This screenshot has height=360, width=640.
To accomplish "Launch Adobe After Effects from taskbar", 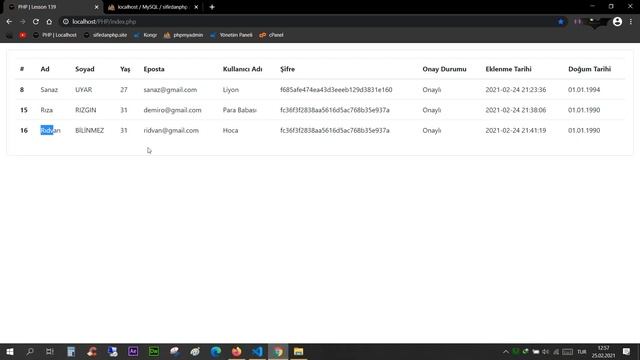I will click(133, 351).
